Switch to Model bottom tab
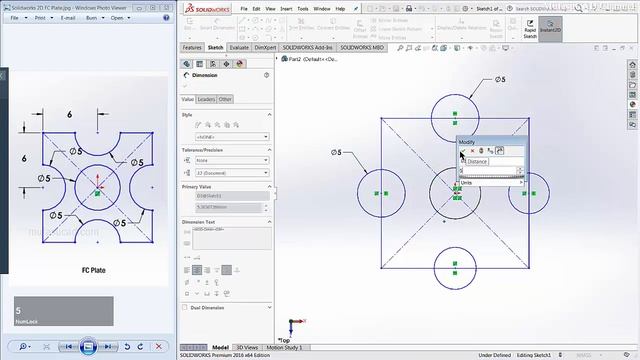This screenshot has width=640, height=360. pos(220,347)
